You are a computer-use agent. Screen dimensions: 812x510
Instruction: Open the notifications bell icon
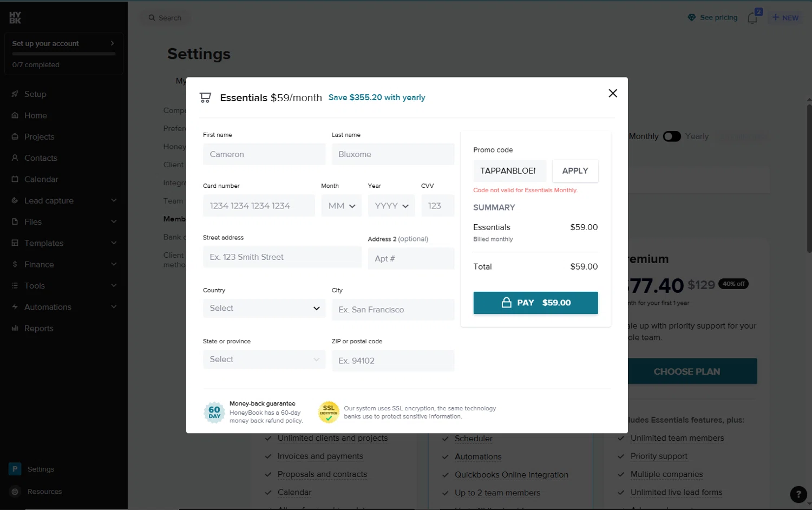[x=752, y=18]
